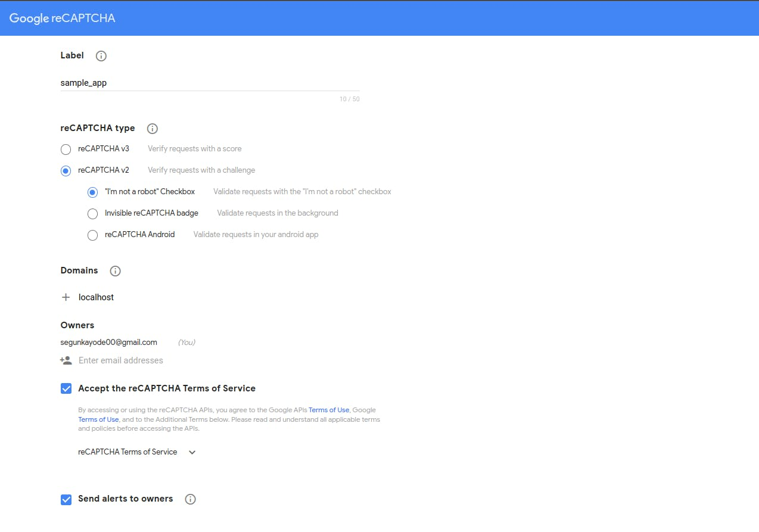Disable Send alerts to owners checkbox
759x532 pixels.
pyautogui.click(x=66, y=499)
